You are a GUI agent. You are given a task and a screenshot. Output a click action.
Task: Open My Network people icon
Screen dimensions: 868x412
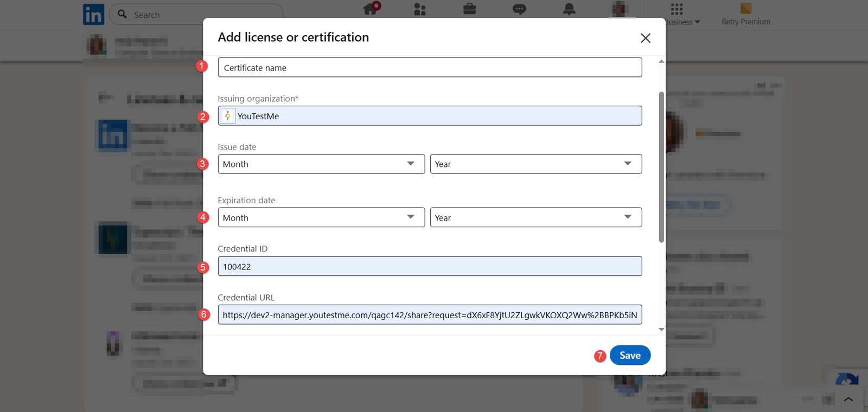[x=420, y=9]
